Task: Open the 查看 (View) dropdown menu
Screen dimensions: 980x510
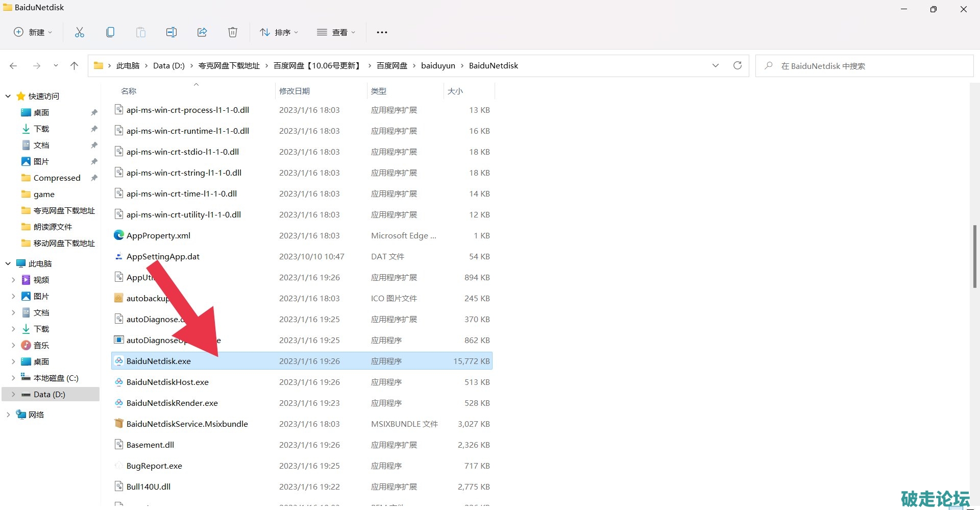Action: pos(336,32)
